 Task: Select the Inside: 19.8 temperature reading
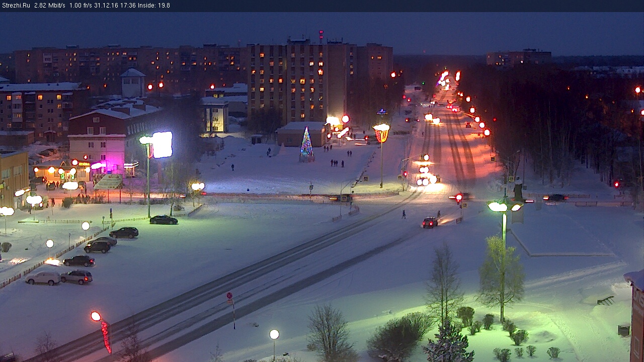153,6
